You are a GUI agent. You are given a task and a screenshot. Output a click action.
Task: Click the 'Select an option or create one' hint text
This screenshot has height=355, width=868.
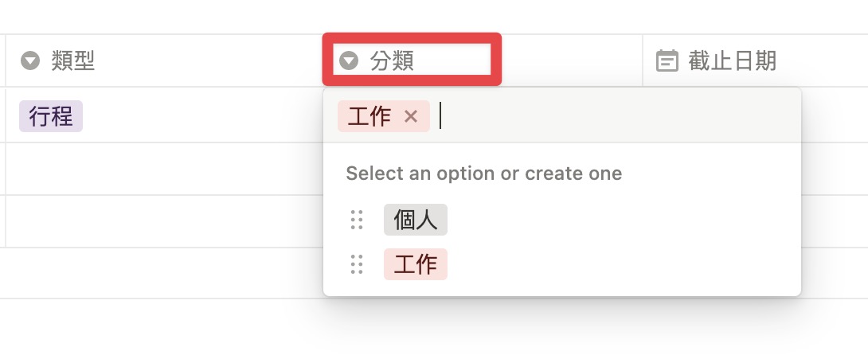pyautogui.click(x=484, y=174)
